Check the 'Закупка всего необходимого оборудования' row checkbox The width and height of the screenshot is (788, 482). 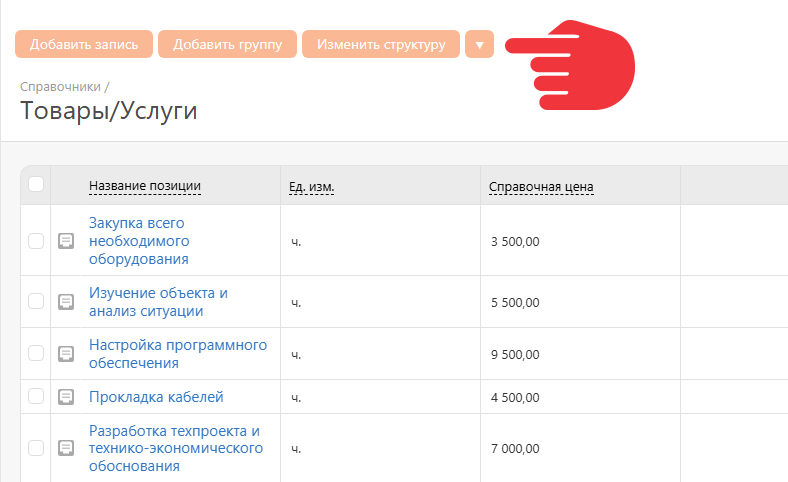[36, 241]
